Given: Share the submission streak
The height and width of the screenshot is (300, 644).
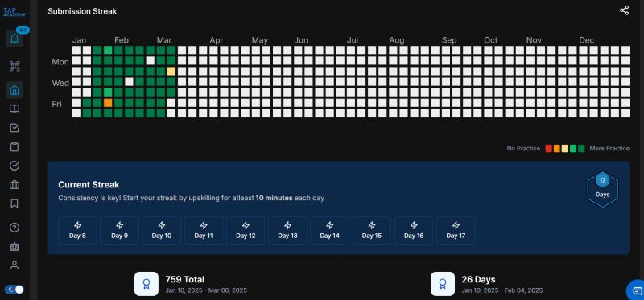Looking at the screenshot, I should click(624, 10).
